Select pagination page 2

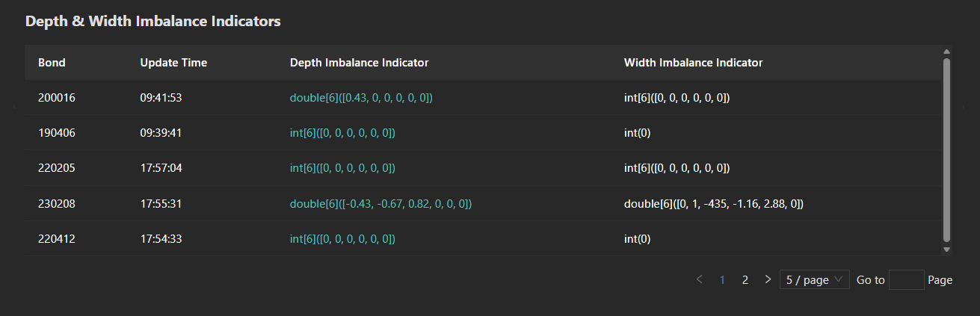pos(745,279)
